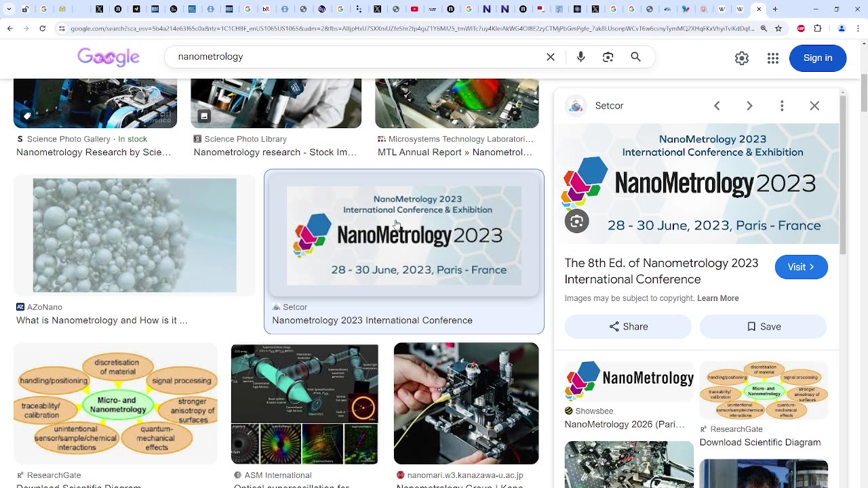The image size is (868, 488).
Task: Sign in to Google account
Action: click(x=818, y=58)
